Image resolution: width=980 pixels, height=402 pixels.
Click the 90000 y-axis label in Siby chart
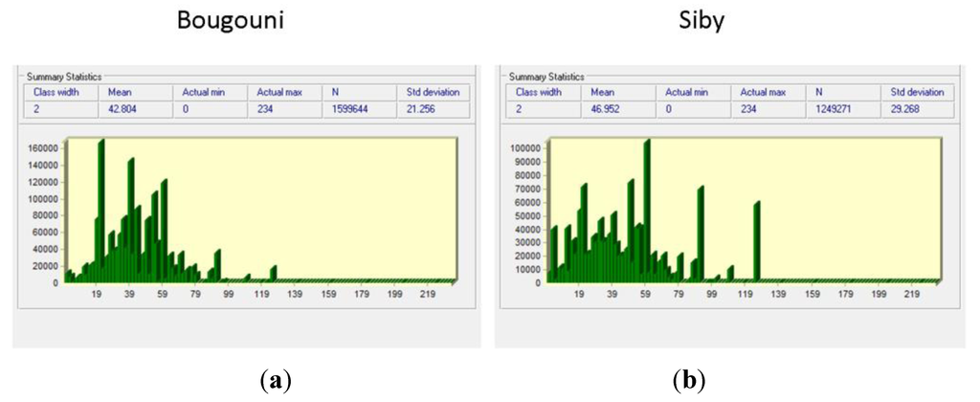[528, 162]
